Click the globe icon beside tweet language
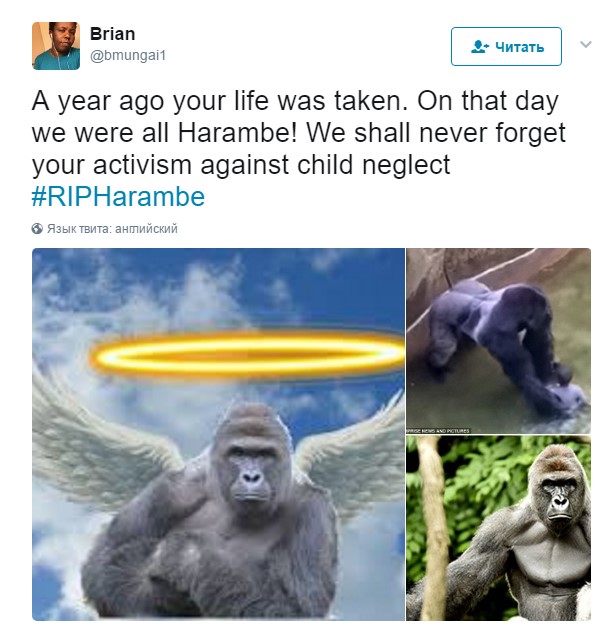This screenshot has height=628, width=611. pos(37,229)
